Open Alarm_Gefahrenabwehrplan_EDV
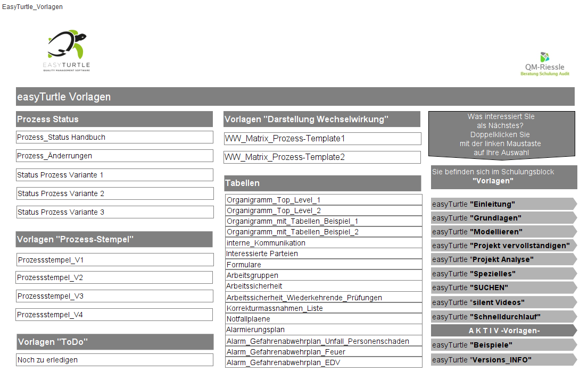Image resolution: width=588 pixels, height=372 pixels. (324, 362)
